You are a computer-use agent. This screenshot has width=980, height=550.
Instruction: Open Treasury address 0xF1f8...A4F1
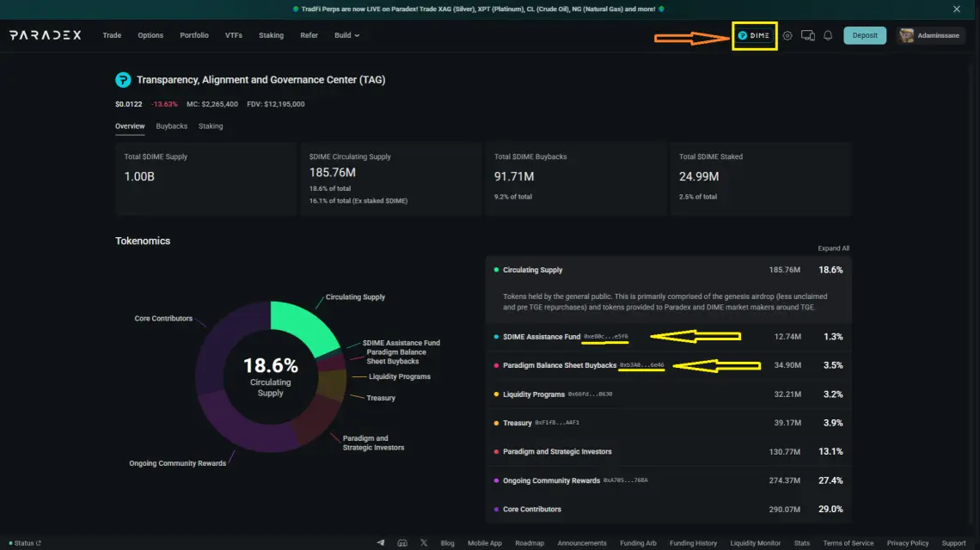[557, 423]
